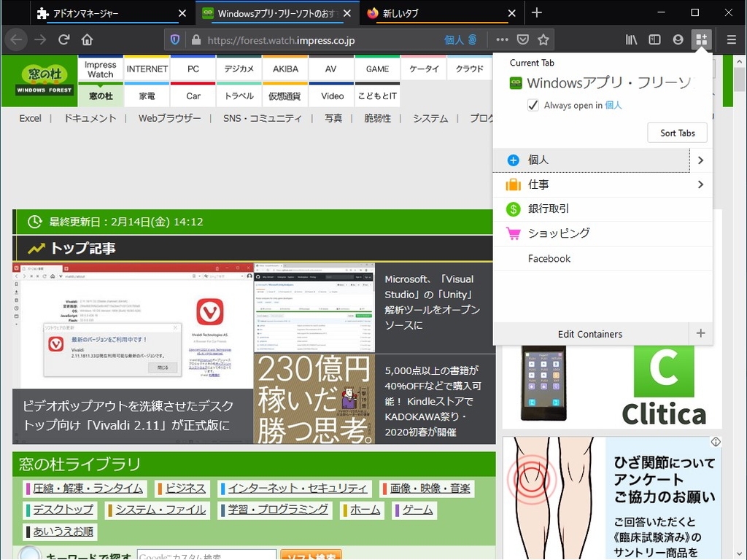Screen dimensions: 747x560
Task: Click the Firefox Account icon
Action: coord(678,39)
